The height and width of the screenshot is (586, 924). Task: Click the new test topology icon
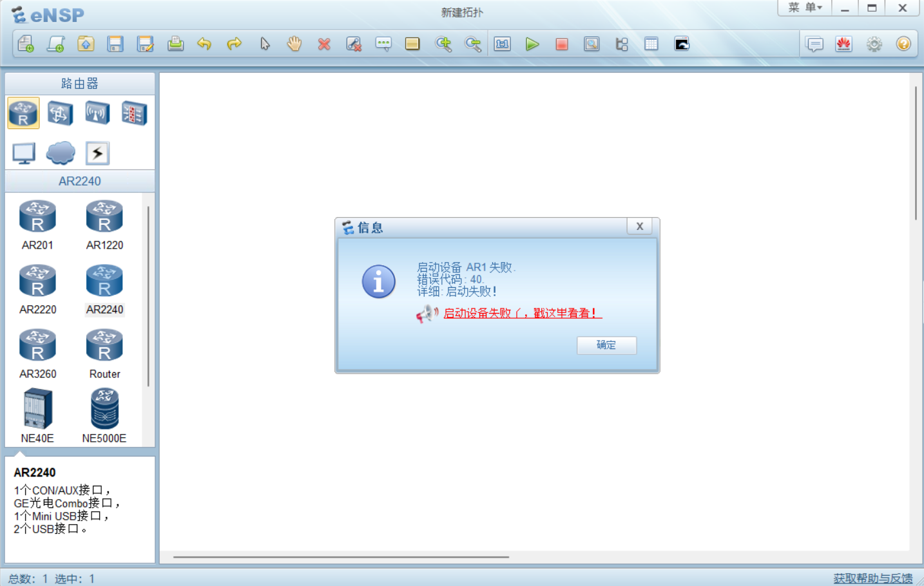56,44
